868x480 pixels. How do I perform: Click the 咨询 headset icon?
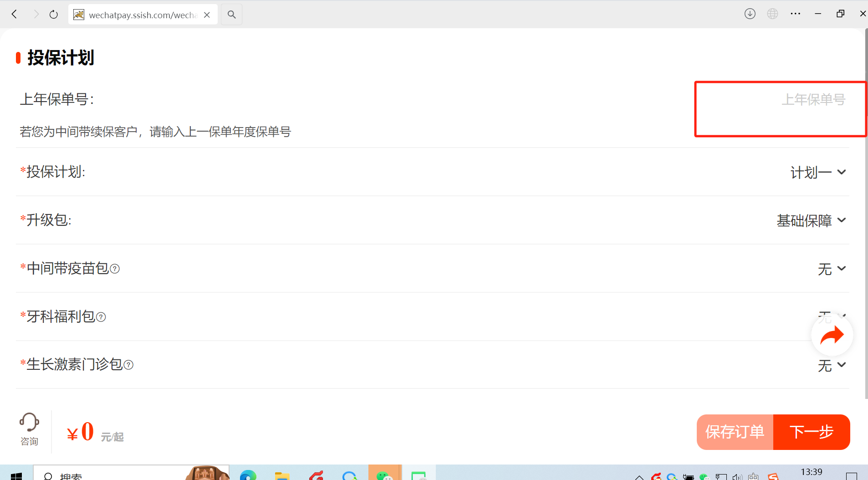[x=29, y=423]
